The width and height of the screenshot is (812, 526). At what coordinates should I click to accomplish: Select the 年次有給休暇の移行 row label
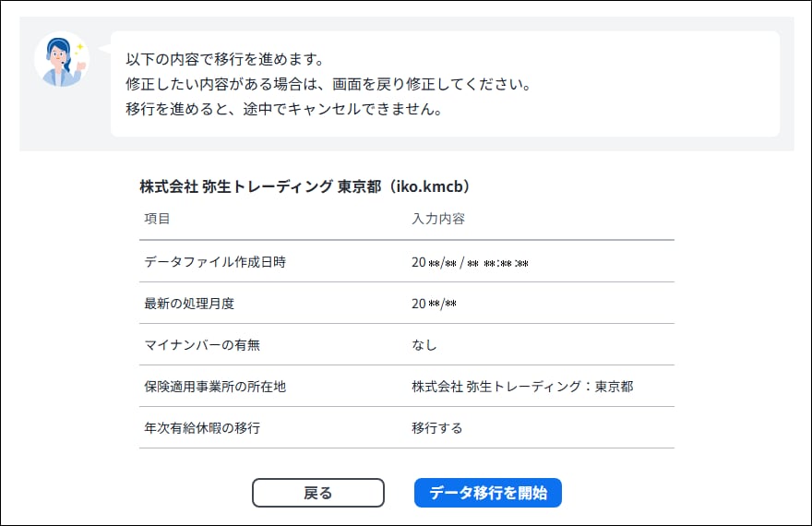coord(202,427)
